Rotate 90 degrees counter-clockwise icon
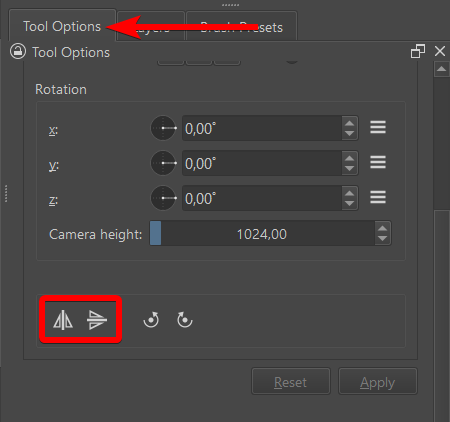 click(151, 320)
